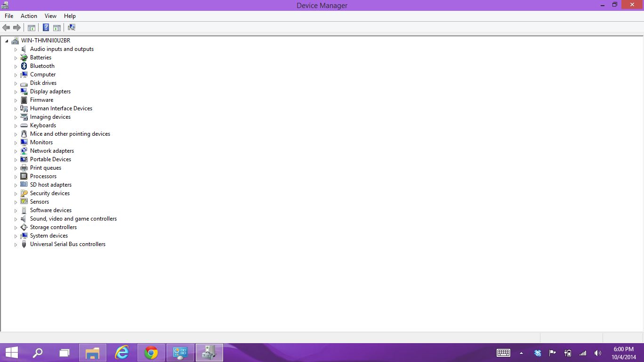Open File Explorer from the taskbar
Screen dimensions: 644x362
tap(93, 353)
